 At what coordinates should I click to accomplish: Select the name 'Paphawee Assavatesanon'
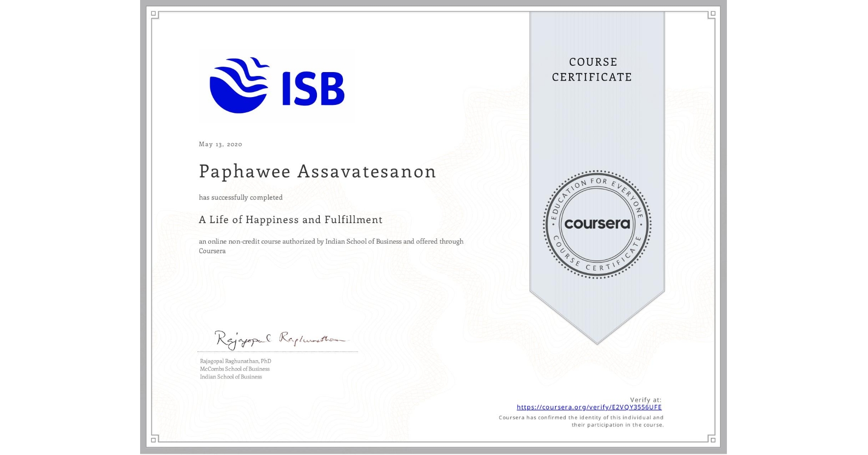[317, 172]
